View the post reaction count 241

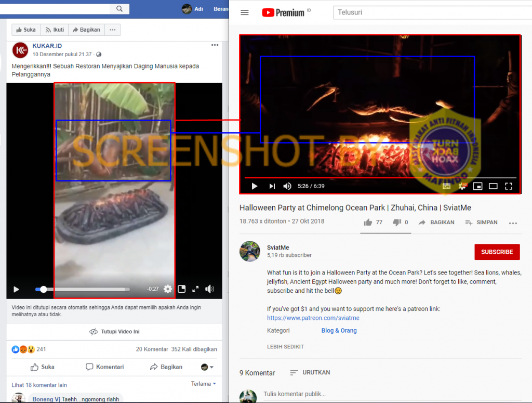click(x=41, y=349)
